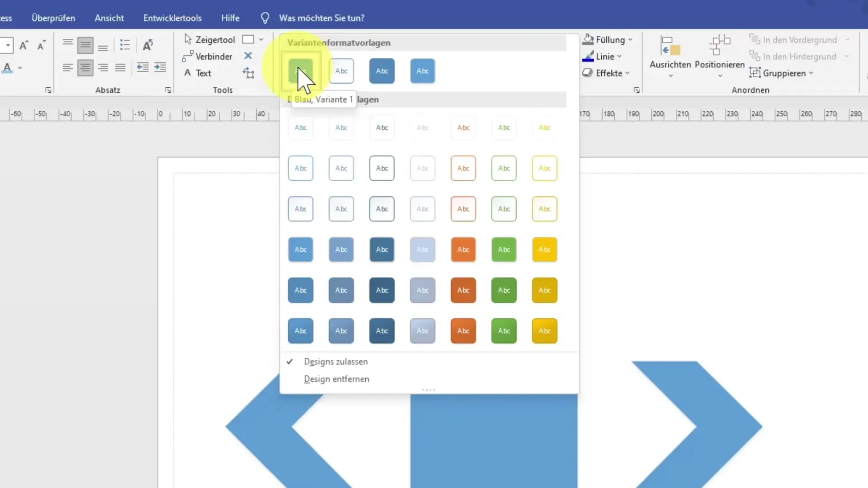The height and width of the screenshot is (488, 868).
Task: Click the decrease font size icon
Action: pyautogui.click(x=41, y=45)
